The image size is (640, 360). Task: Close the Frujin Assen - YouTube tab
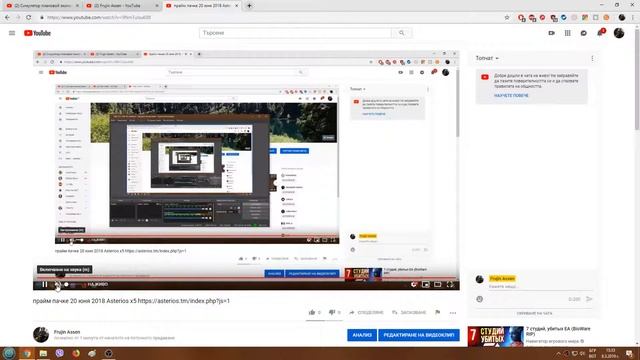[157, 6]
